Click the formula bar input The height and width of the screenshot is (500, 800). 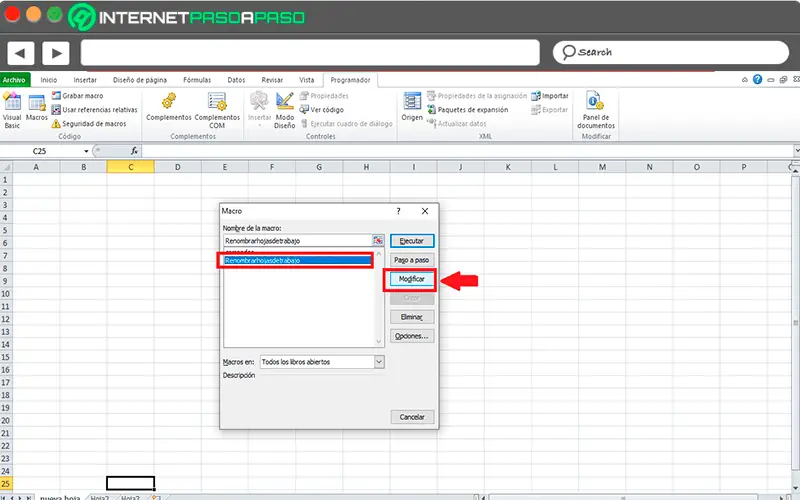pyautogui.click(x=467, y=151)
